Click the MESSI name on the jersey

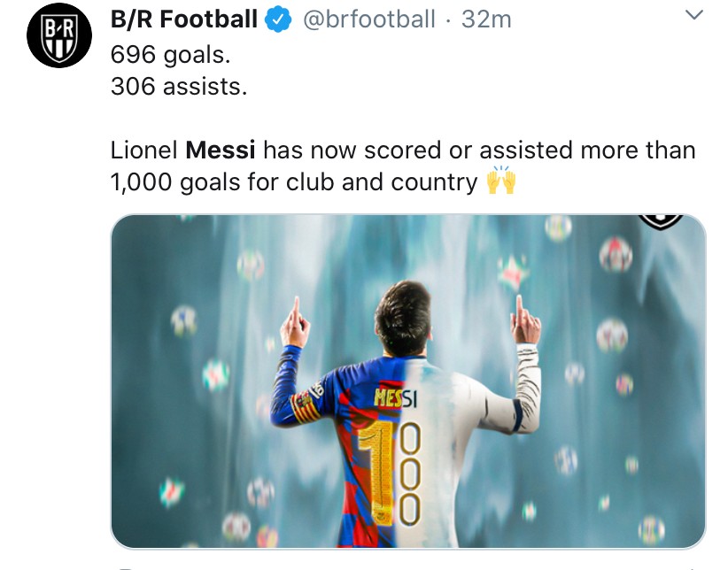click(395, 400)
